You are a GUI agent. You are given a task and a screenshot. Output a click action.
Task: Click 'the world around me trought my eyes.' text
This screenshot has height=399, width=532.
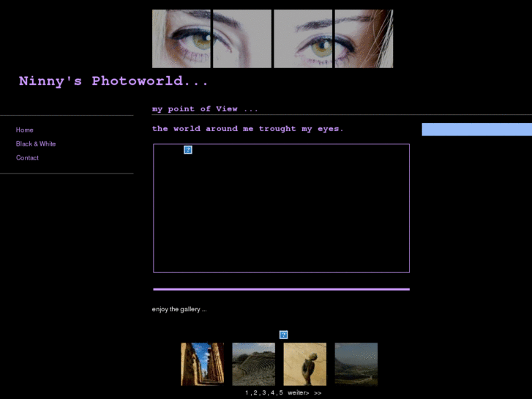click(x=247, y=129)
